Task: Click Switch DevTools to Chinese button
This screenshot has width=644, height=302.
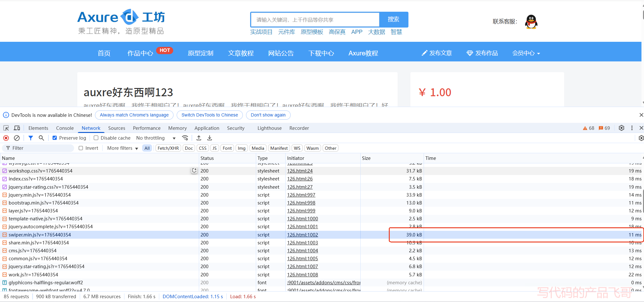Action: (210, 115)
